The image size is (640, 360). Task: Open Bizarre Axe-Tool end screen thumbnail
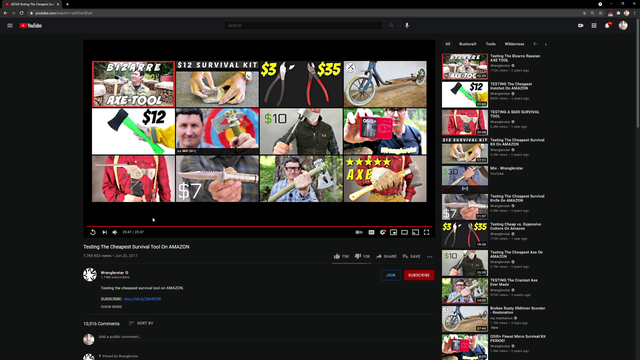(133, 84)
